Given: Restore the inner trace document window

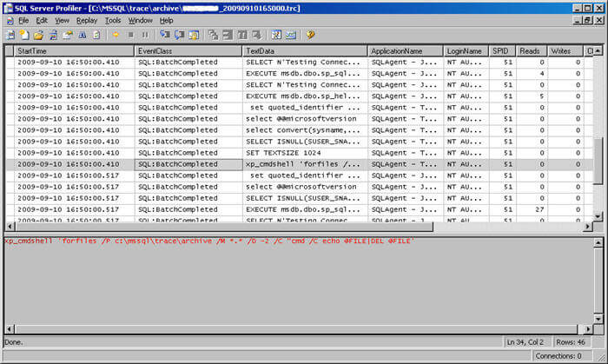Looking at the screenshot, I should click(588, 20).
